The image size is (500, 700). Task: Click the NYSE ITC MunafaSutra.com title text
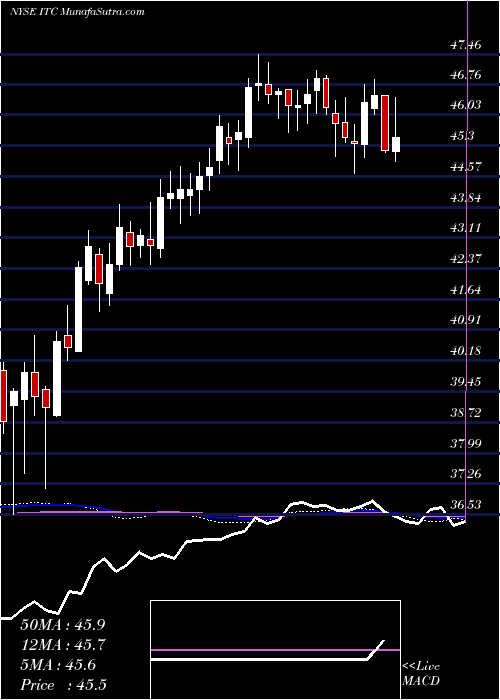coord(77,12)
